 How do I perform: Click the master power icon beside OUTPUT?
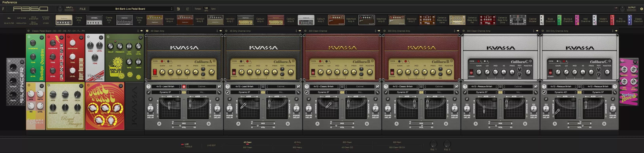(x=641, y=9)
